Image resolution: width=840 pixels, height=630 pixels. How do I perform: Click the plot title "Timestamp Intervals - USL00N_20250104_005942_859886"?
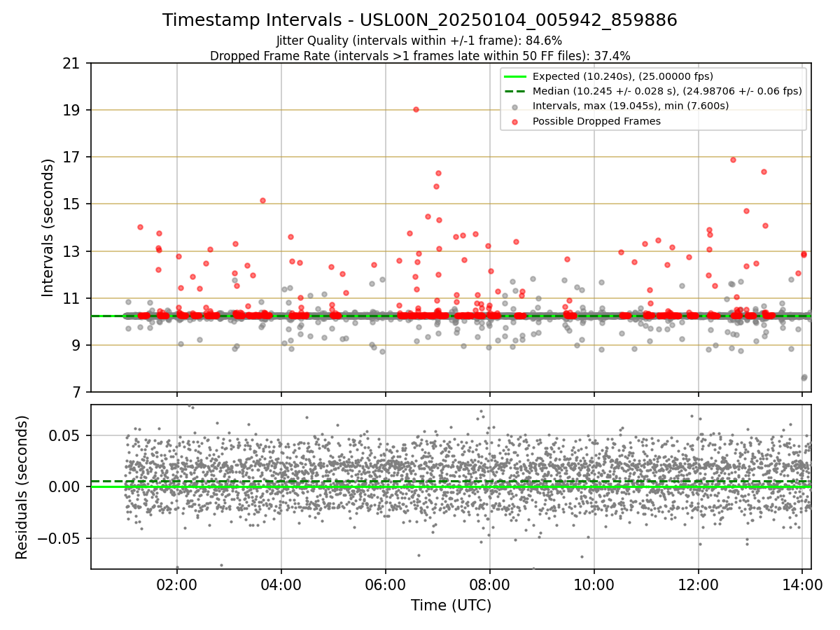coord(420,20)
